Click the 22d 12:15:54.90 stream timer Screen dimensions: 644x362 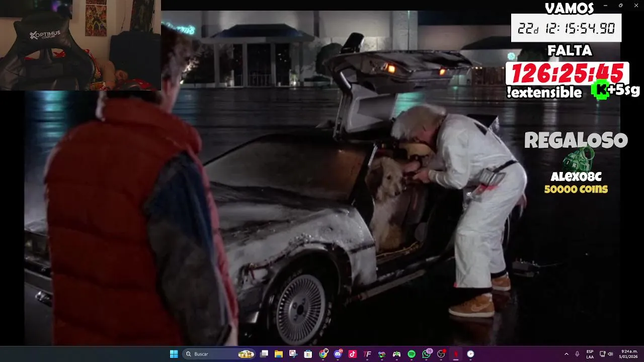[x=566, y=28]
